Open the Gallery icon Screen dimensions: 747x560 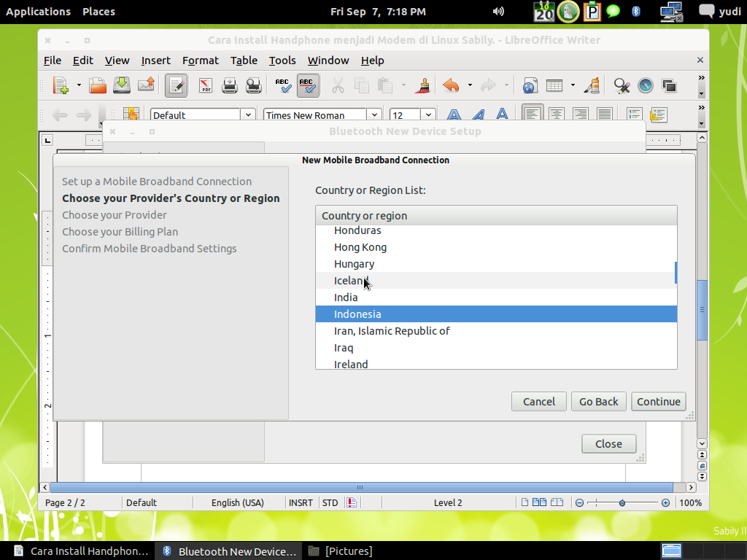pos(670,86)
